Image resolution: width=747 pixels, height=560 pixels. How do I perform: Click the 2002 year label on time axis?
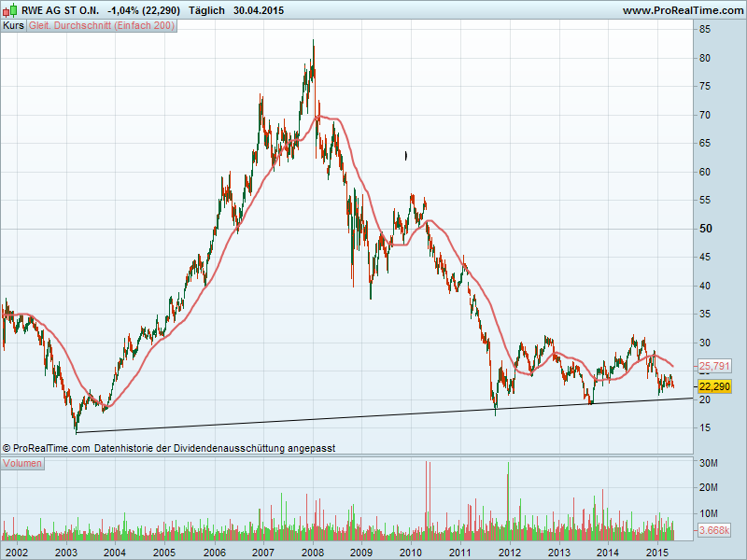pos(17,552)
